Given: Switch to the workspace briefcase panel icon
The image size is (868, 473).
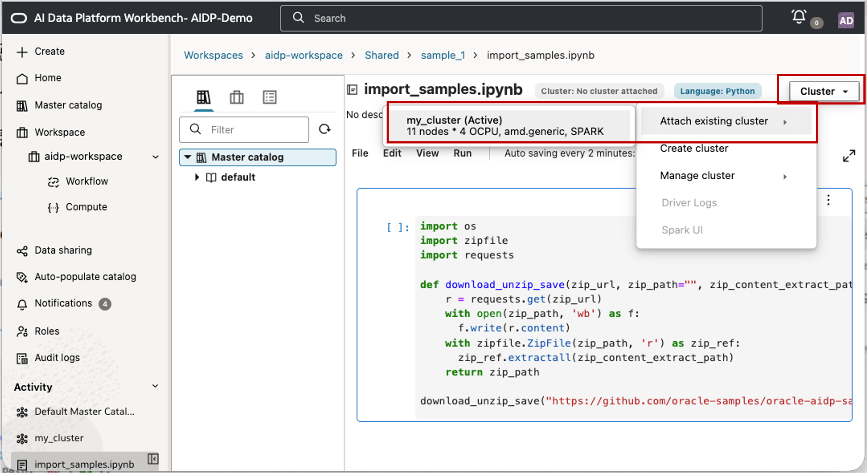Looking at the screenshot, I should [x=236, y=97].
